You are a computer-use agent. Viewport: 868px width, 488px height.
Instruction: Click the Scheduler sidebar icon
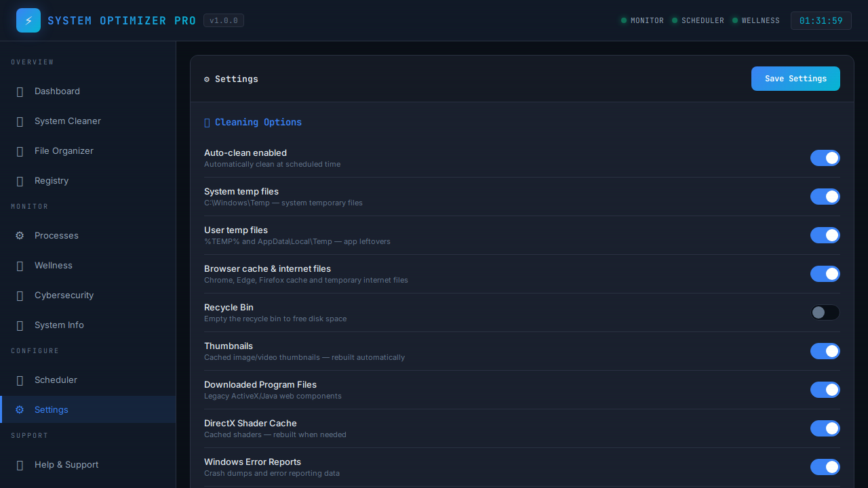tap(20, 380)
